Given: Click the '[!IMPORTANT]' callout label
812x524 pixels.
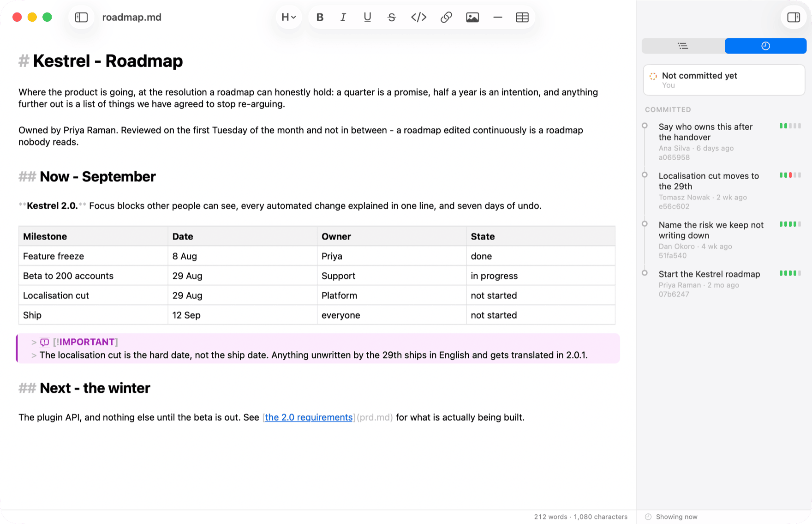Looking at the screenshot, I should tap(85, 342).
